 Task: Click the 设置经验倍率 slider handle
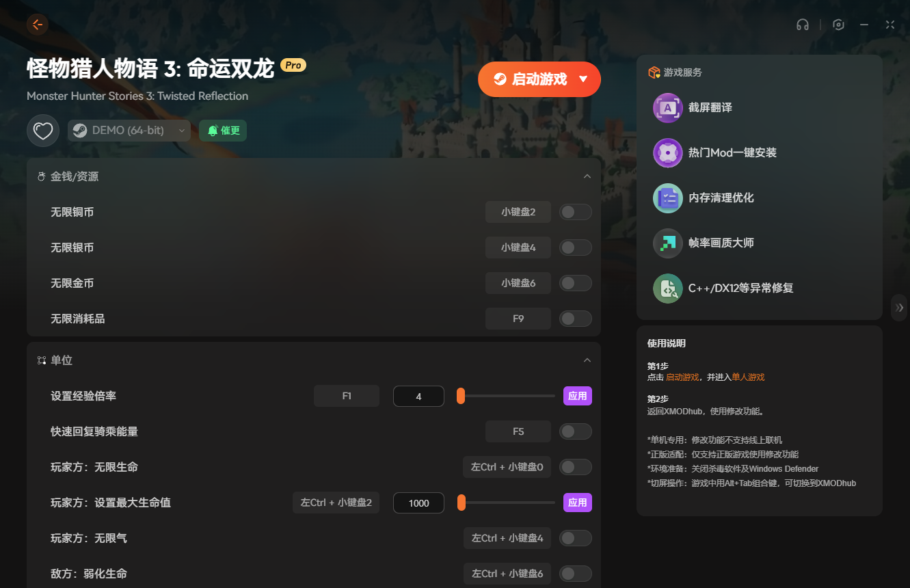point(461,397)
